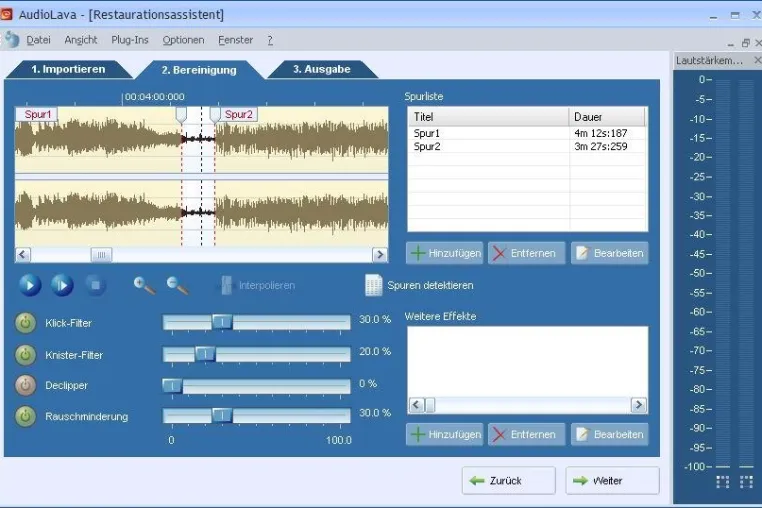Open the Plug-Ins menu

click(x=130, y=40)
